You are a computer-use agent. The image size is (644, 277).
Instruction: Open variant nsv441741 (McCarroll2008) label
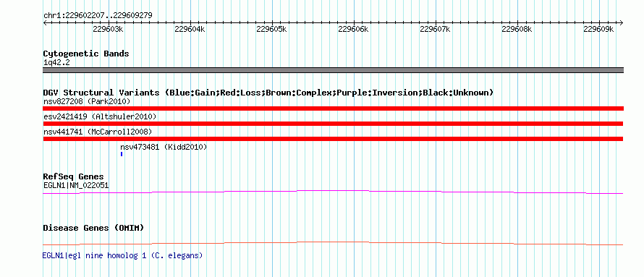[x=98, y=132]
